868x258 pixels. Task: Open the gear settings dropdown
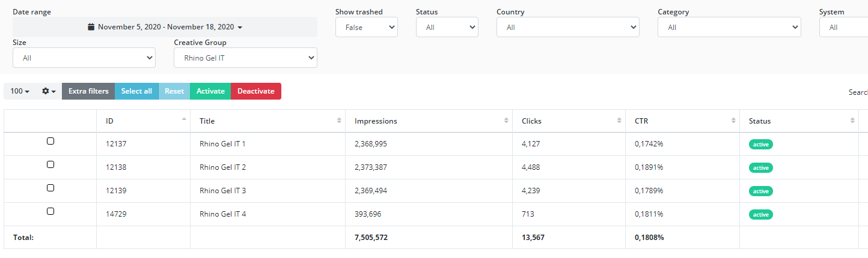49,91
